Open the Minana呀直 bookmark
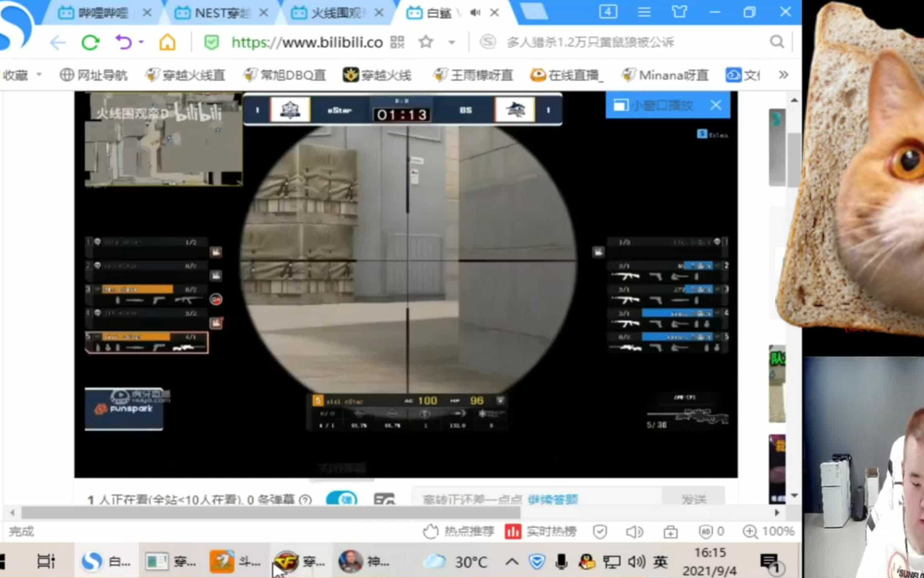924x578 pixels. point(665,75)
